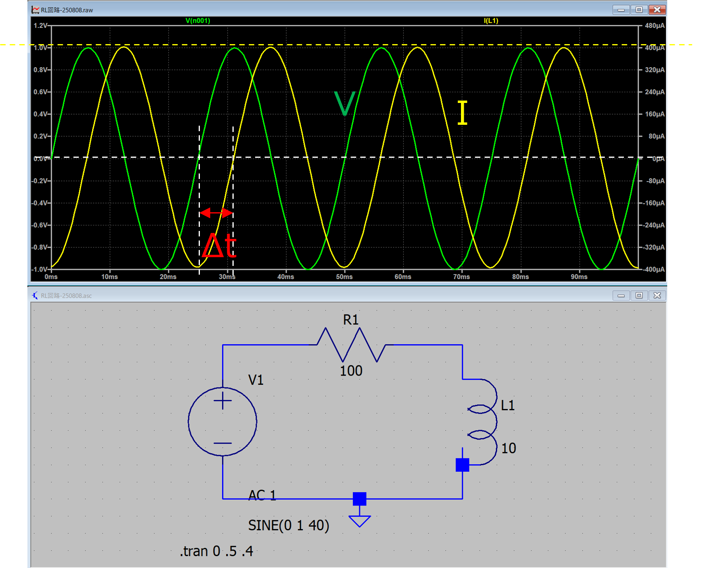
Task: Close the RL回路-250808.raw waveform window
Action: (x=657, y=10)
